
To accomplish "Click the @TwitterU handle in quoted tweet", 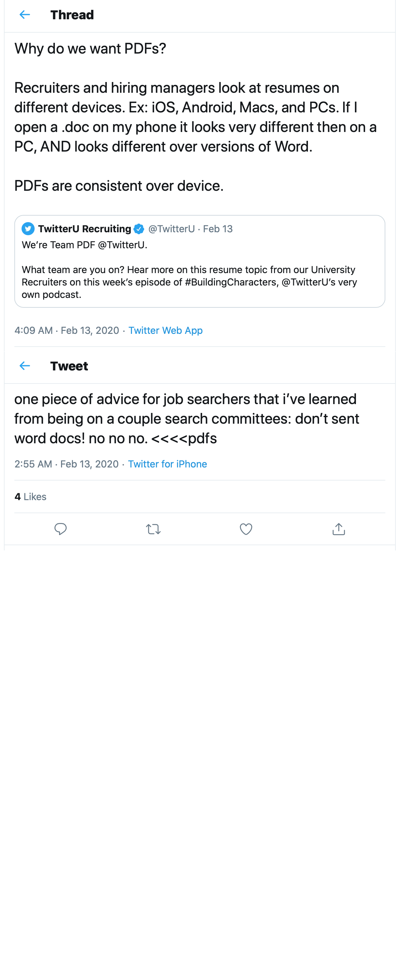I will point(171,229).
